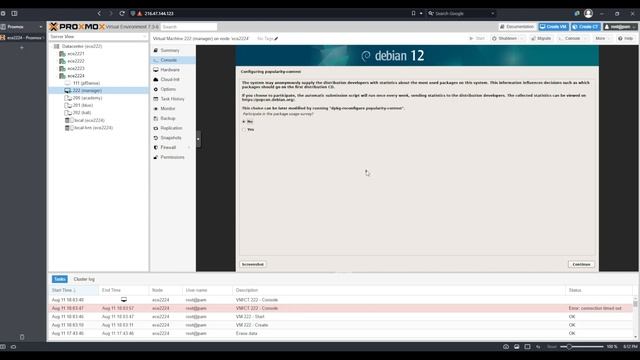The width and height of the screenshot is (640, 360).
Task: Select VM 202 (kali) in the tree
Action: [82, 113]
